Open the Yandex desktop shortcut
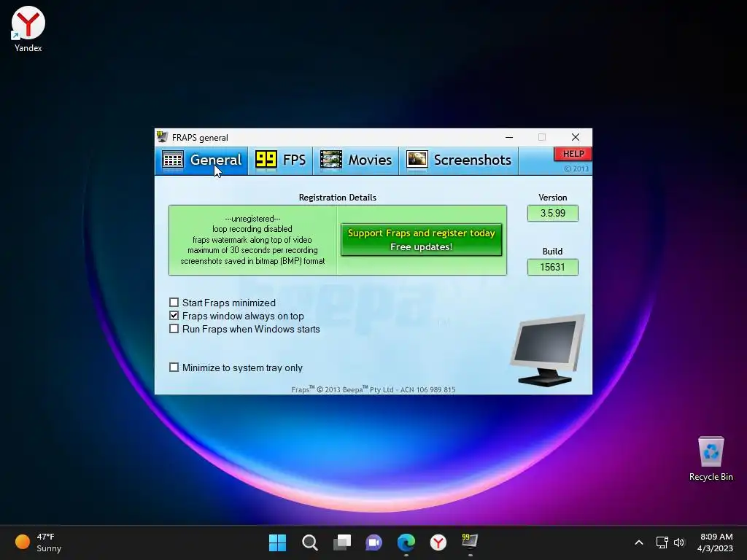The width and height of the screenshot is (747, 560). pos(28,29)
